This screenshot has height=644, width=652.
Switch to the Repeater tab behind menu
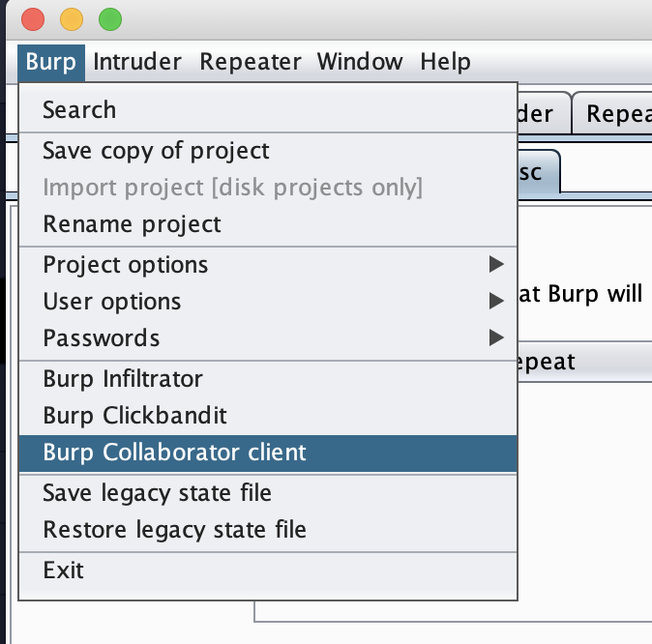[x=613, y=113]
